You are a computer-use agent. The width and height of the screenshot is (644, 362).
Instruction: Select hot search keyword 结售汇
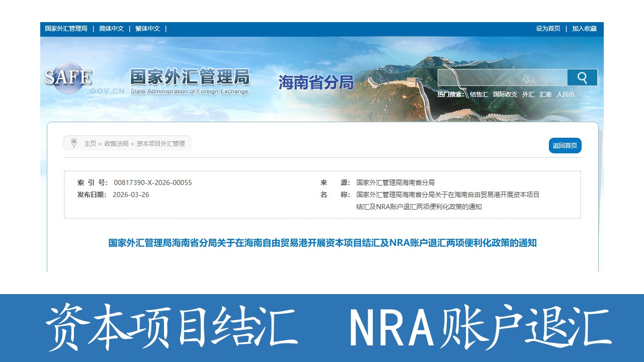[478, 95]
